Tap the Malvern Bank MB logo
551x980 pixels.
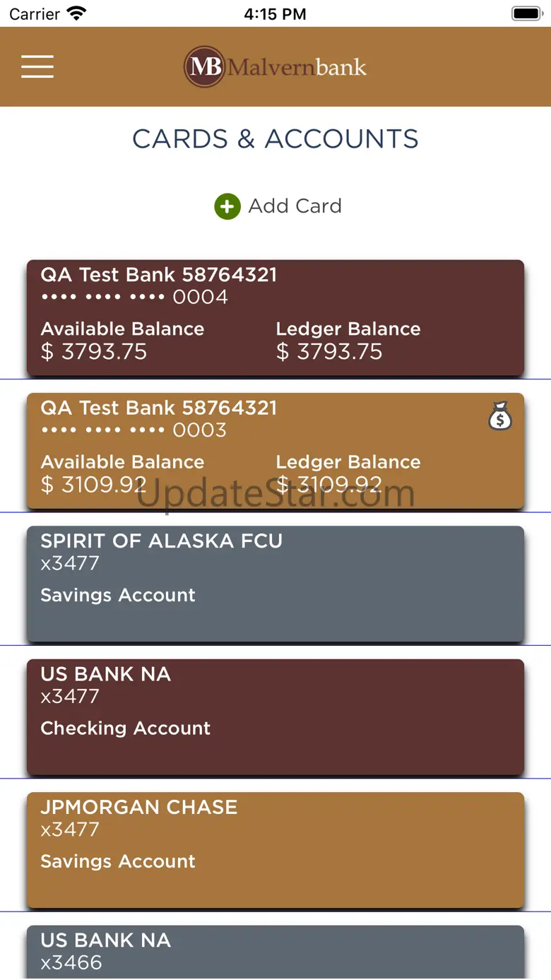(x=204, y=67)
